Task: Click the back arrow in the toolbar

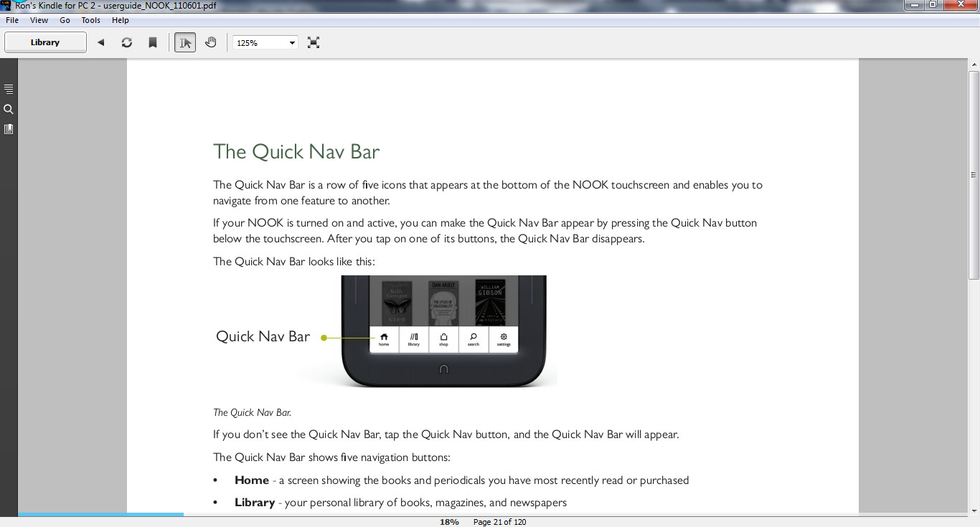Action: pyautogui.click(x=101, y=42)
